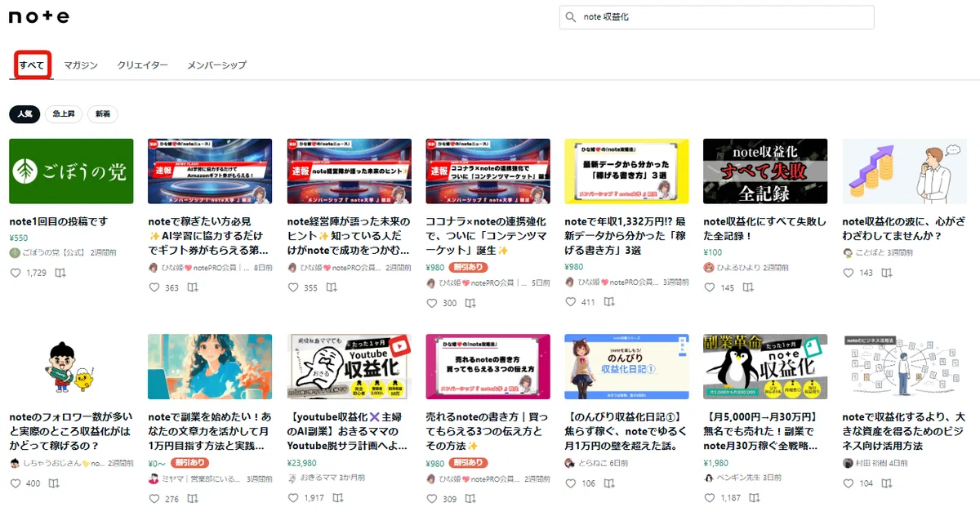980x525 pixels.
Task: Bookmark the note収益化の波に article
Action: tap(887, 273)
